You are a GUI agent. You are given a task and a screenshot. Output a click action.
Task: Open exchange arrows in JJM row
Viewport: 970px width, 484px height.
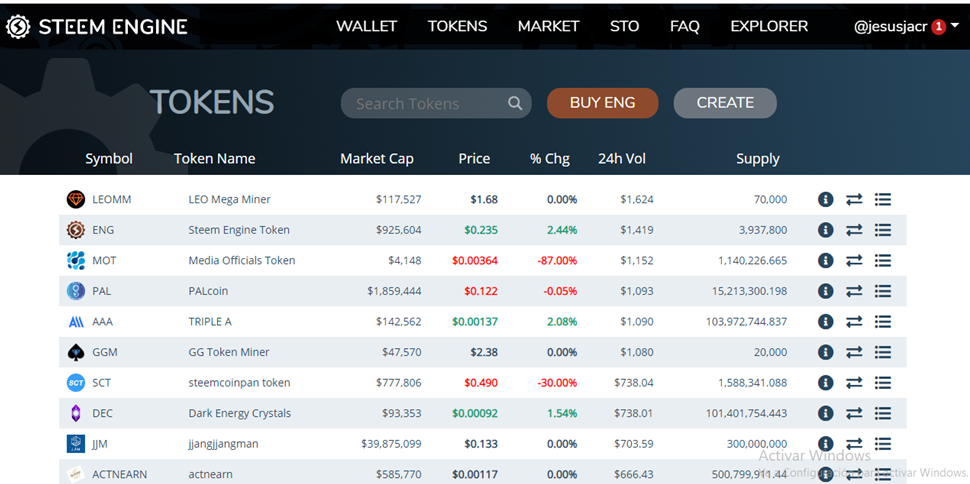pos(854,444)
